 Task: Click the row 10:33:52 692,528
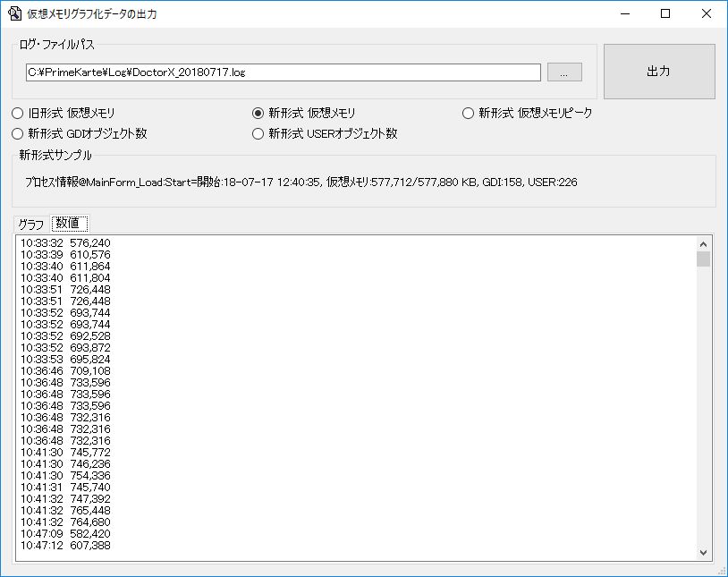(65, 335)
